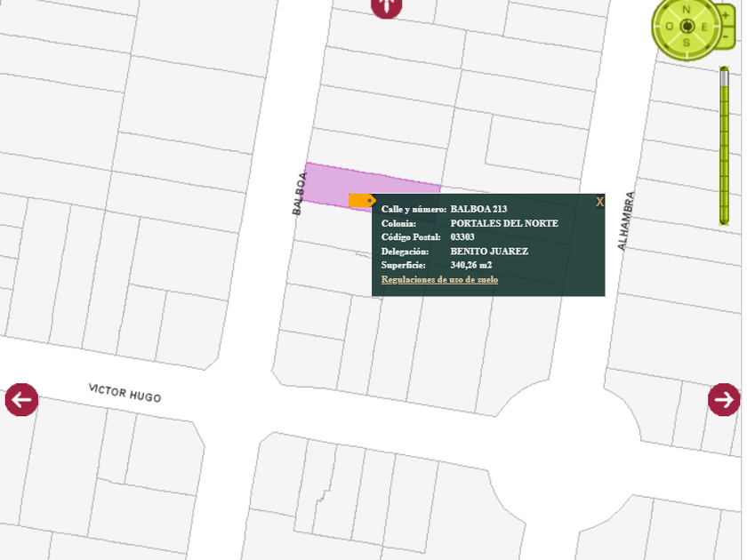
Task: Click the ALHAMBRA street label
Action: coord(627,220)
